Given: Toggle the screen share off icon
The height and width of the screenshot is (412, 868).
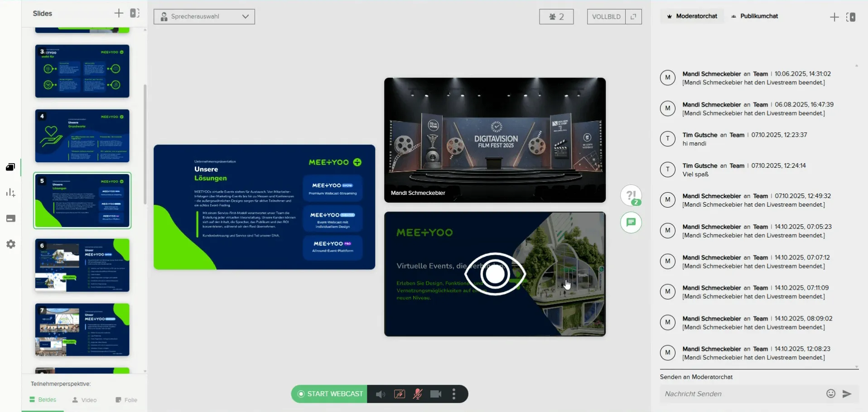Looking at the screenshot, I should pyautogui.click(x=399, y=394).
